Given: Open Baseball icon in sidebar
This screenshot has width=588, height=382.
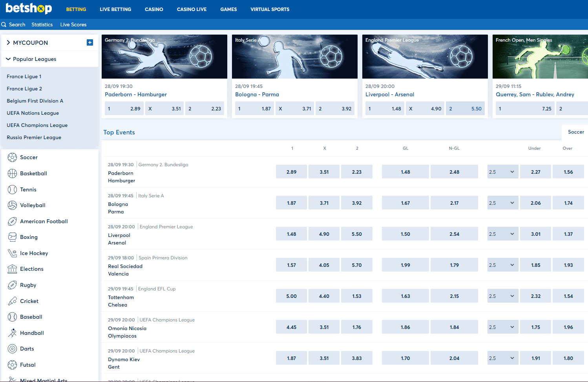Looking at the screenshot, I should tap(12, 317).
